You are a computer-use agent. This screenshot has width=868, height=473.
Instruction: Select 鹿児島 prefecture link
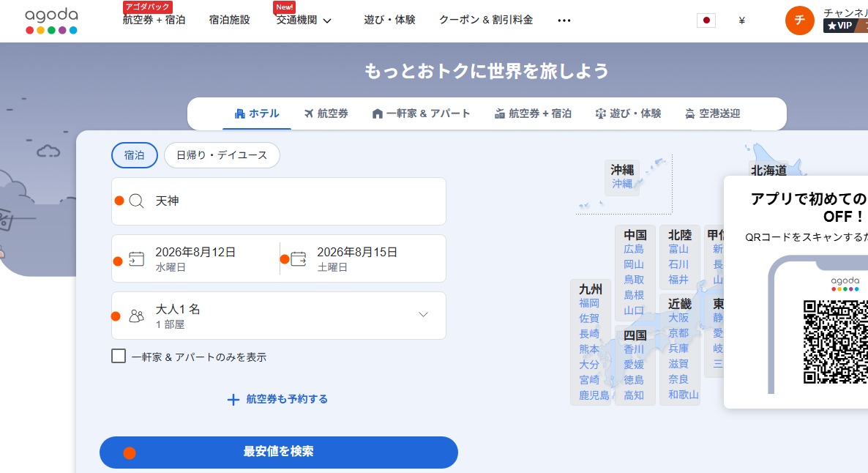pos(594,395)
